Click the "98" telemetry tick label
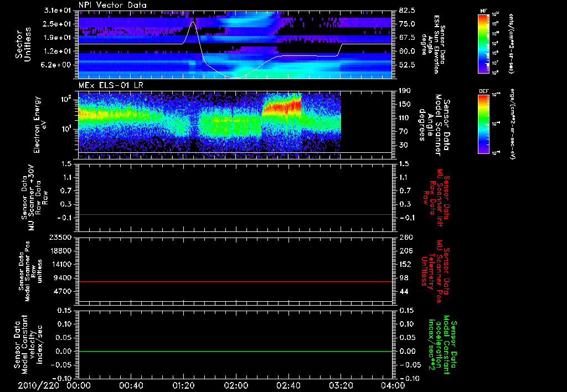The image size is (567, 392). [x=404, y=278]
